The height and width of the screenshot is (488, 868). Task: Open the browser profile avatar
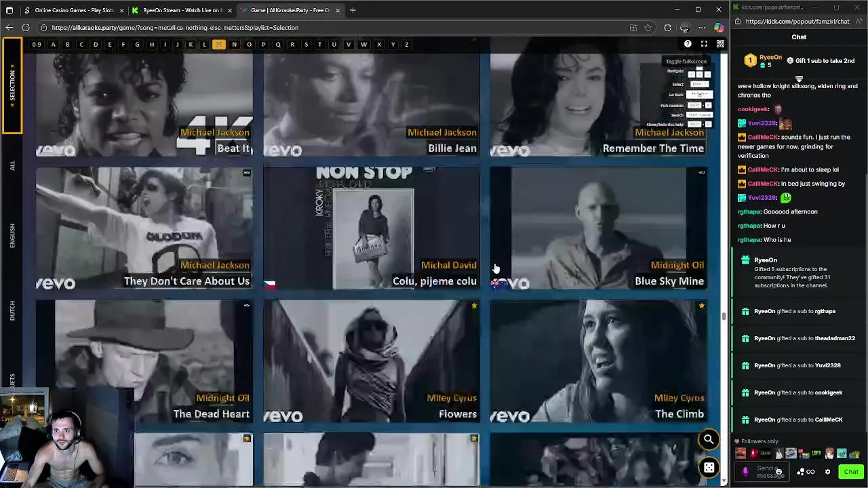pyautogui.click(x=685, y=28)
